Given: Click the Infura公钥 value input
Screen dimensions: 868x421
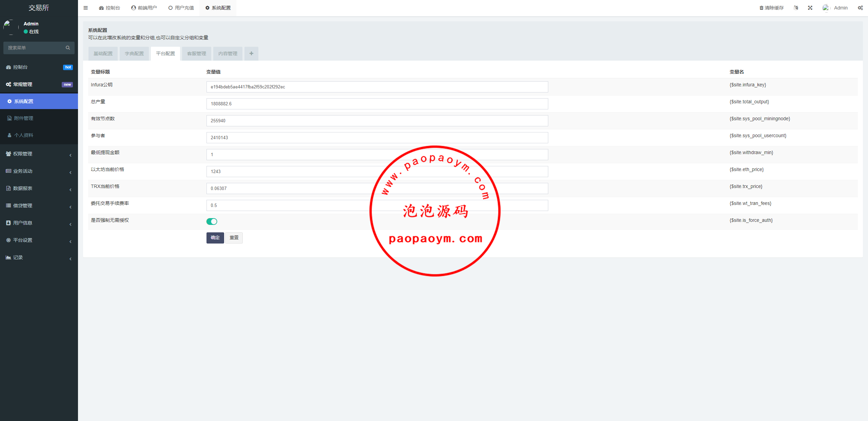Looking at the screenshot, I should point(377,87).
